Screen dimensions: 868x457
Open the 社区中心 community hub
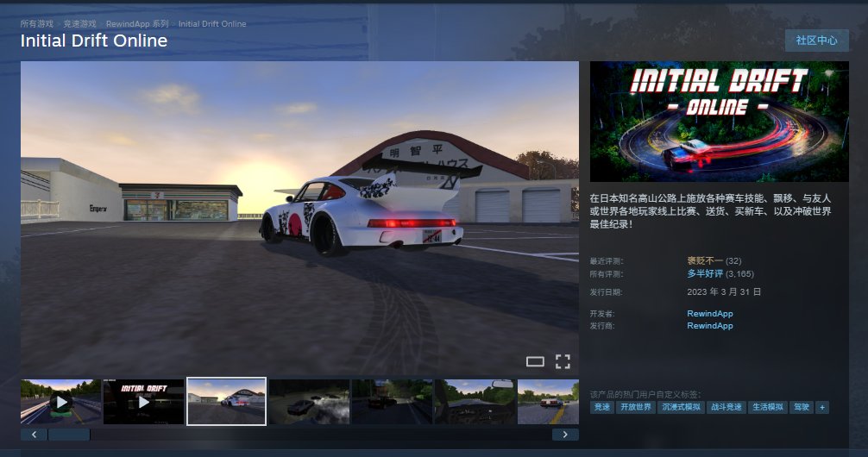tap(816, 41)
